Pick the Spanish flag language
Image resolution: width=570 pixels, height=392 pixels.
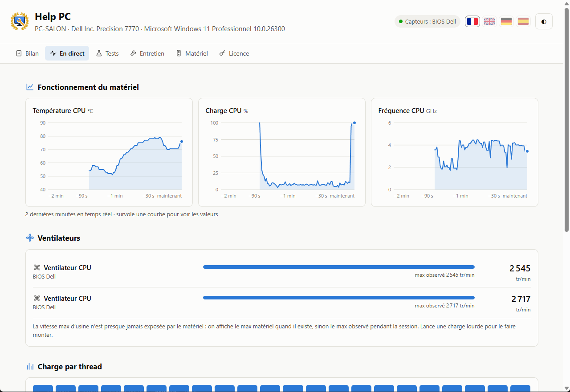pyautogui.click(x=523, y=21)
